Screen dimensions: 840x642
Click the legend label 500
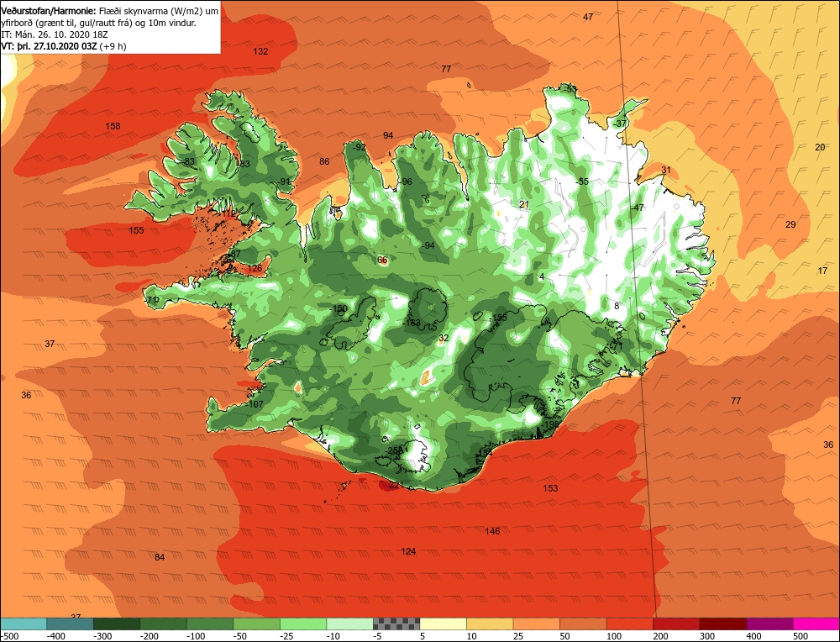click(801, 636)
